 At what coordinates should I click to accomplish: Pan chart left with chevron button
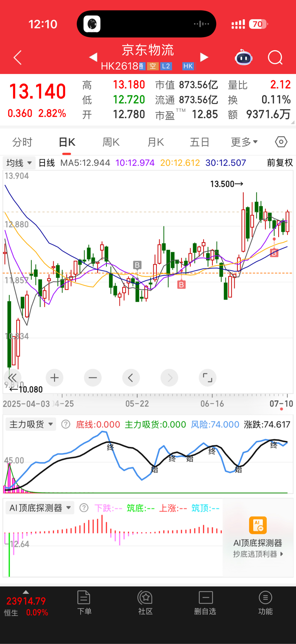[x=131, y=378]
